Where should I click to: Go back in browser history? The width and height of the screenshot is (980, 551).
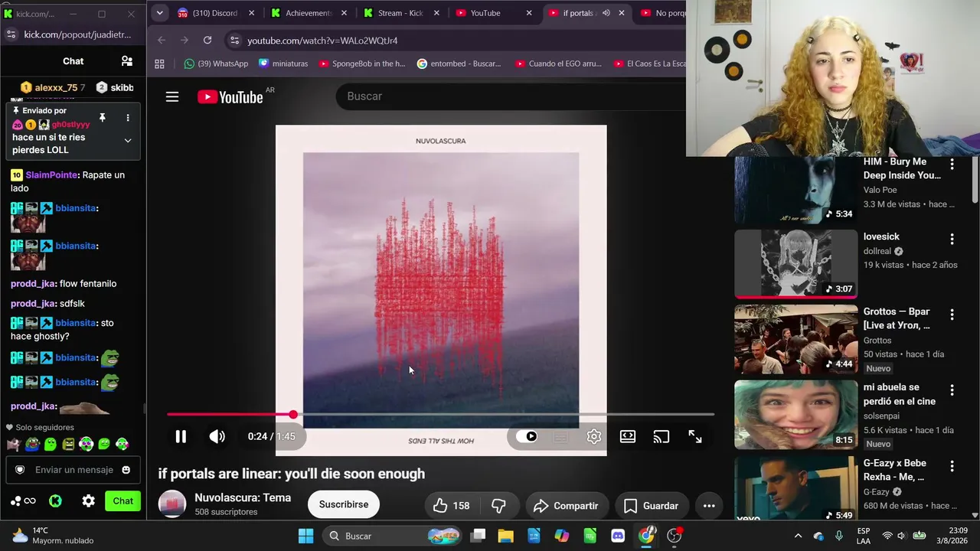pyautogui.click(x=162, y=40)
